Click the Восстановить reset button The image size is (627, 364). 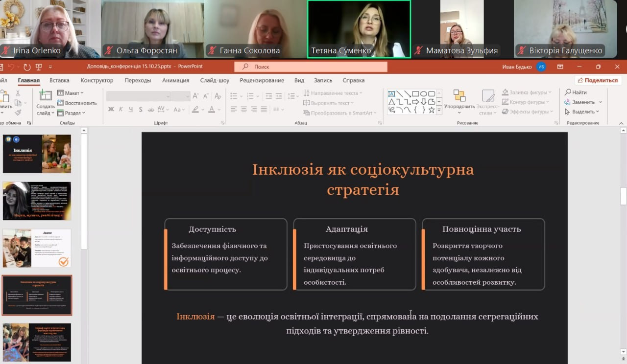click(77, 103)
